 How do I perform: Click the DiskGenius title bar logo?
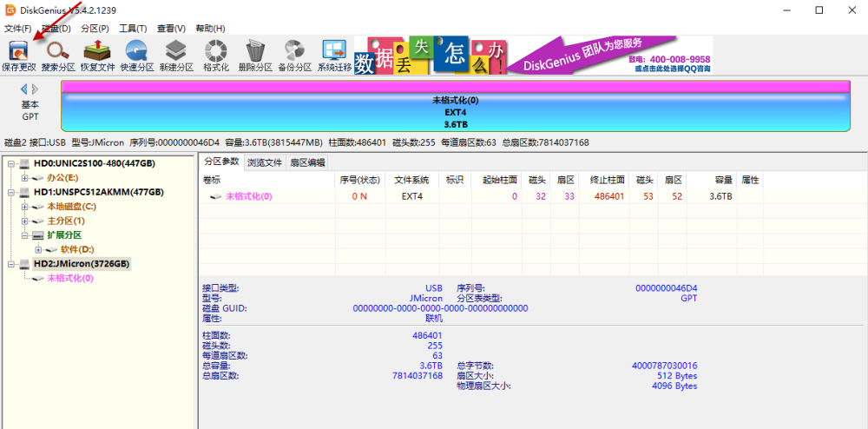click(10, 10)
